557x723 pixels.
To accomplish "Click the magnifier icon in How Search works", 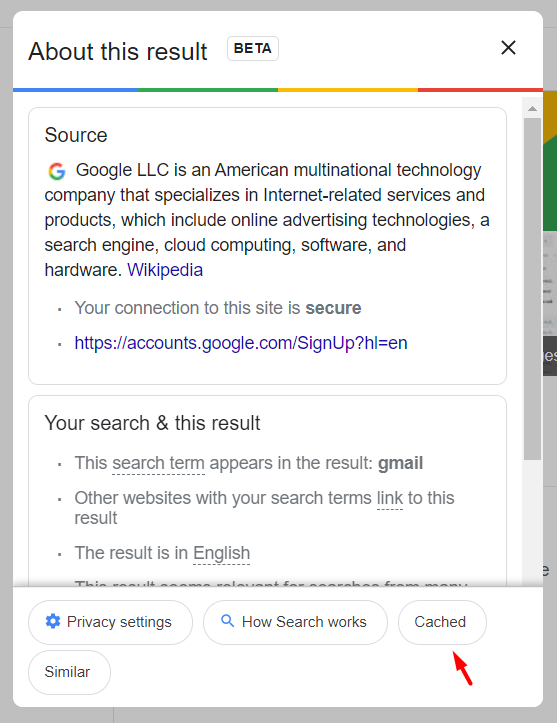I will click(227, 621).
